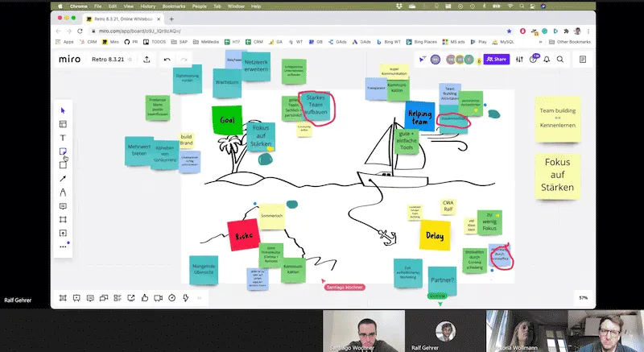Viewport: 644px width, 352px height.
Task: Open the Bookmarks menu in menu bar
Action: [x=172, y=5]
